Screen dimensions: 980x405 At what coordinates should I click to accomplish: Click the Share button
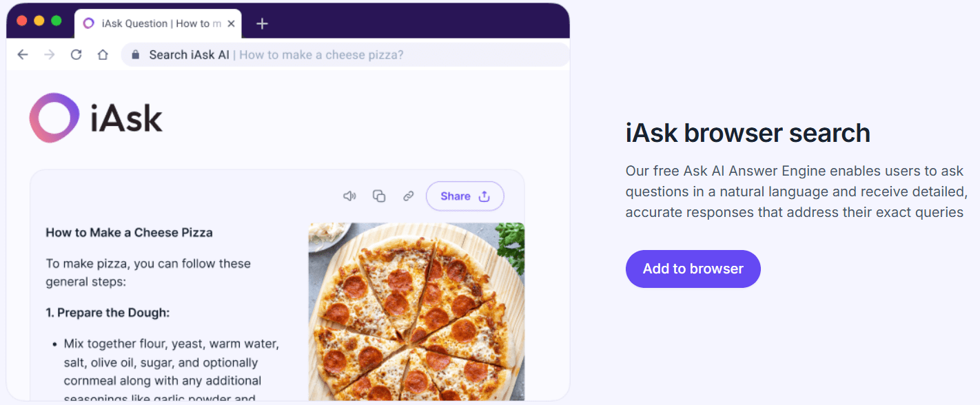(465, 196)
